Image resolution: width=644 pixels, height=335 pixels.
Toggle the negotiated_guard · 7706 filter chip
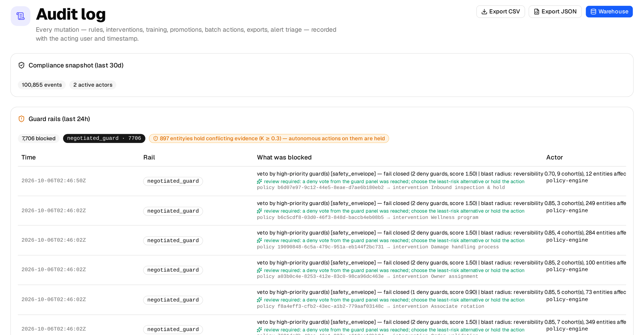point(104,138)
